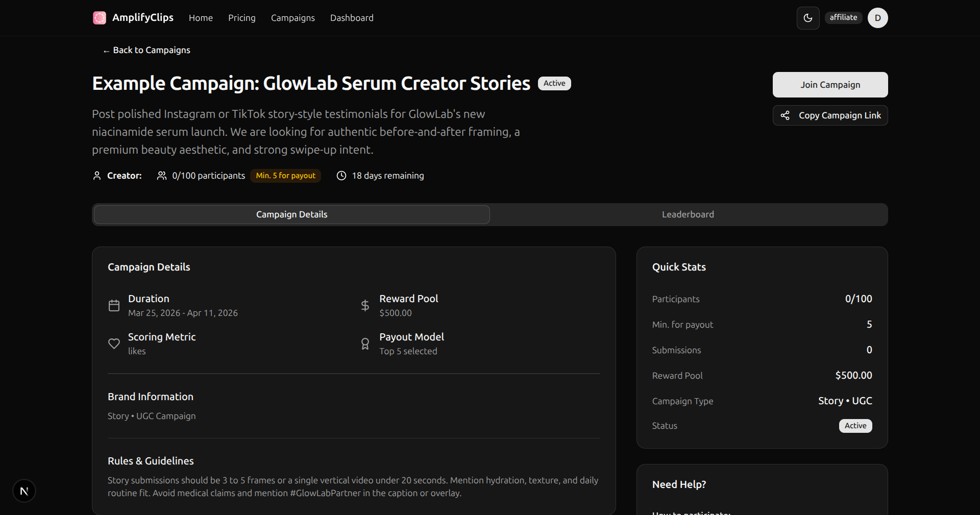
Task: Click the '18 days remaining' text
Action: [388, 176]
